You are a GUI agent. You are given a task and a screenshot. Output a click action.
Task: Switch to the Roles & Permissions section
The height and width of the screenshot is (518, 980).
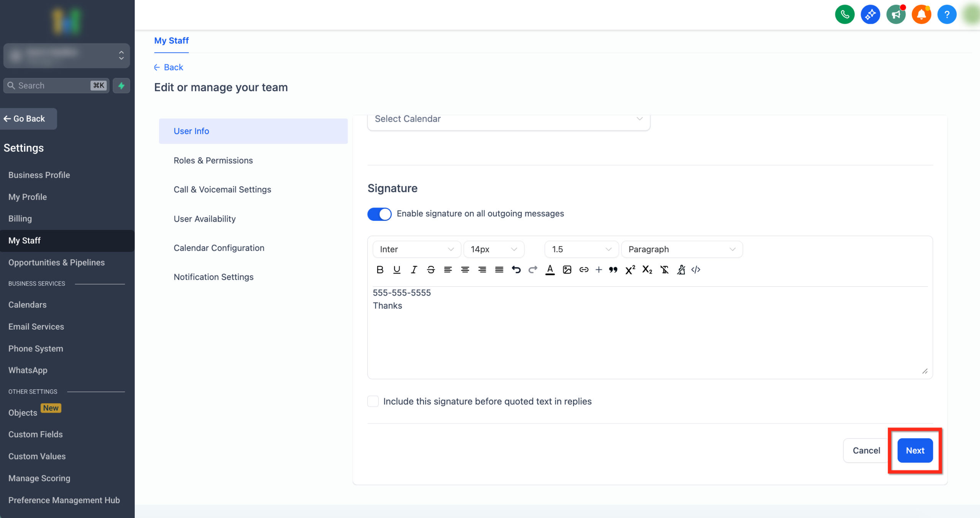(213, 160)
